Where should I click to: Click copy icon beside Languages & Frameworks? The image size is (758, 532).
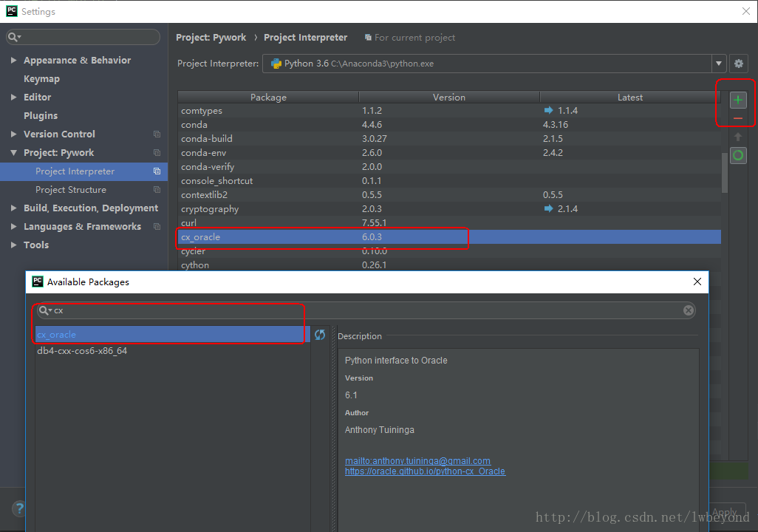[157, 226]
